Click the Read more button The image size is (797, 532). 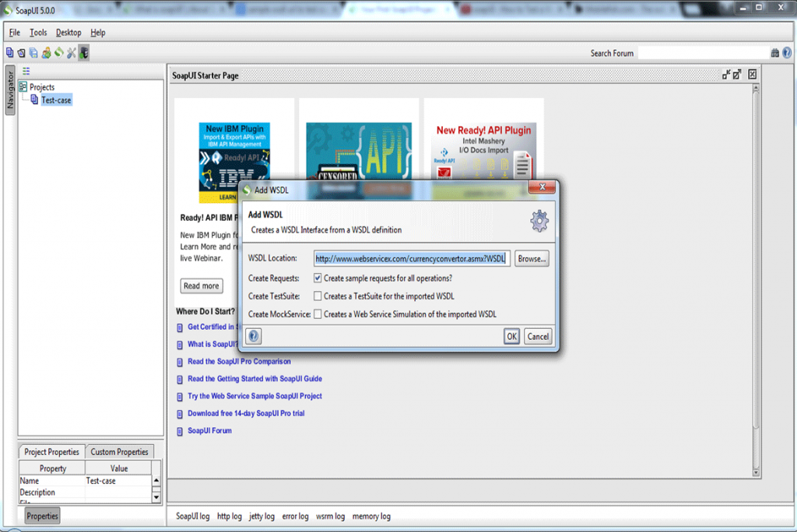click(x=202, y=286)
